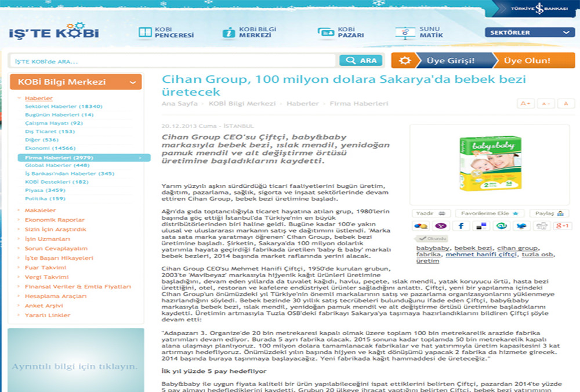580x392 pixels.
Task: Click the Yazdır print button
Action: (431, 213)
